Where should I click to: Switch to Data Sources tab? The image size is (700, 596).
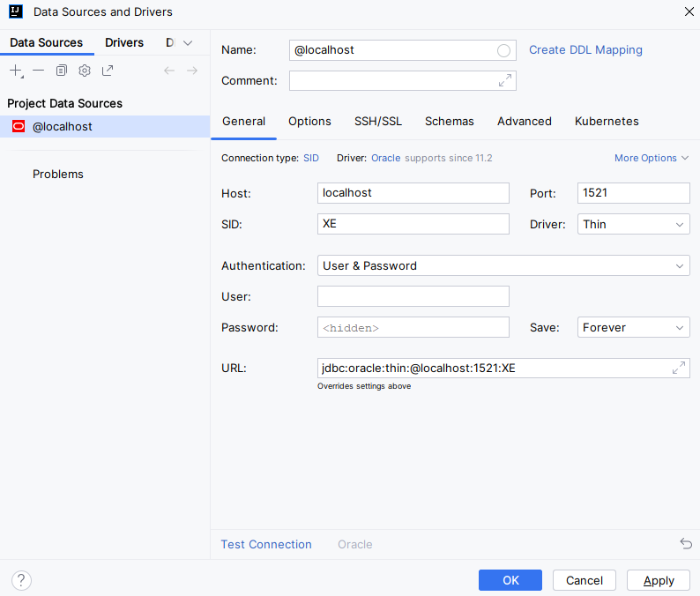coord(47,42)
